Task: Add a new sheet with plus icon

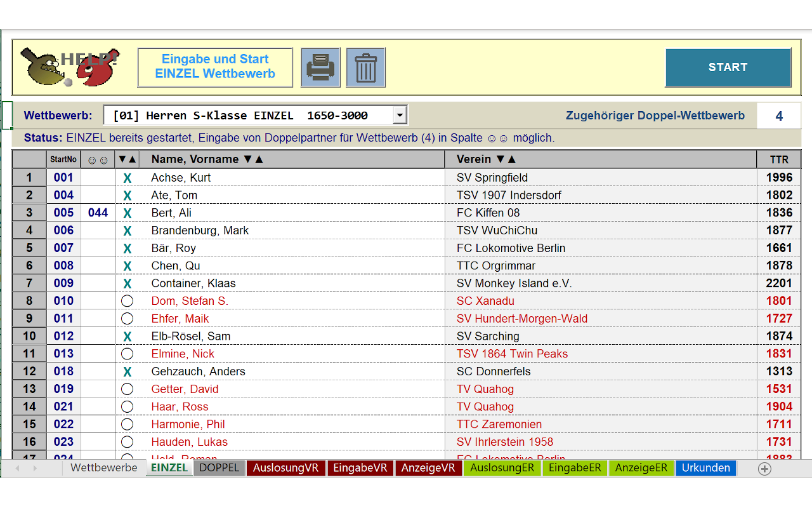Action: point(764,469)
